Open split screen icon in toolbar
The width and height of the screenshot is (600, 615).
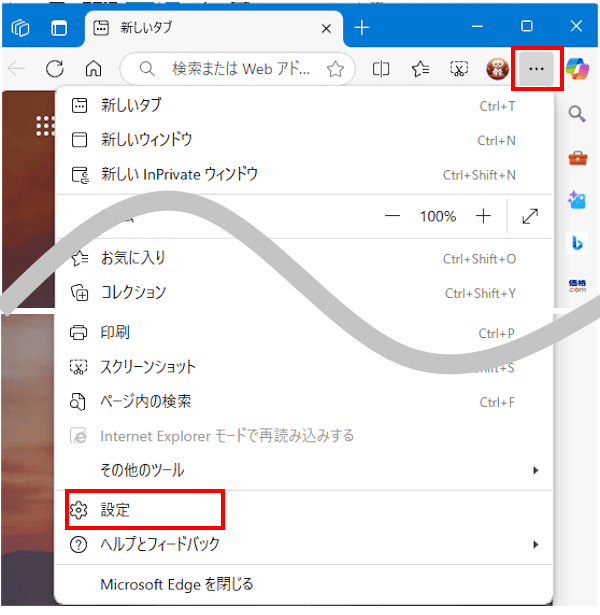[x=380, y=69]
